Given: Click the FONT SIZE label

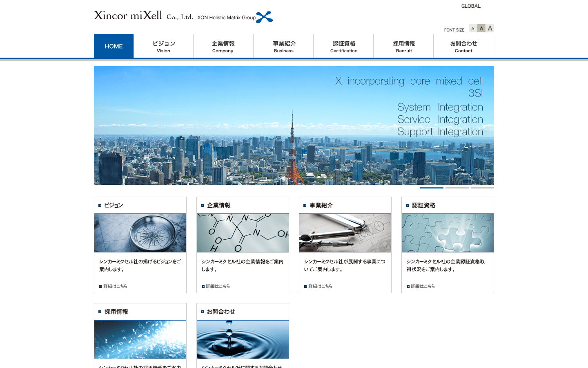Looking at the screenshot, I should coord(454,30).
